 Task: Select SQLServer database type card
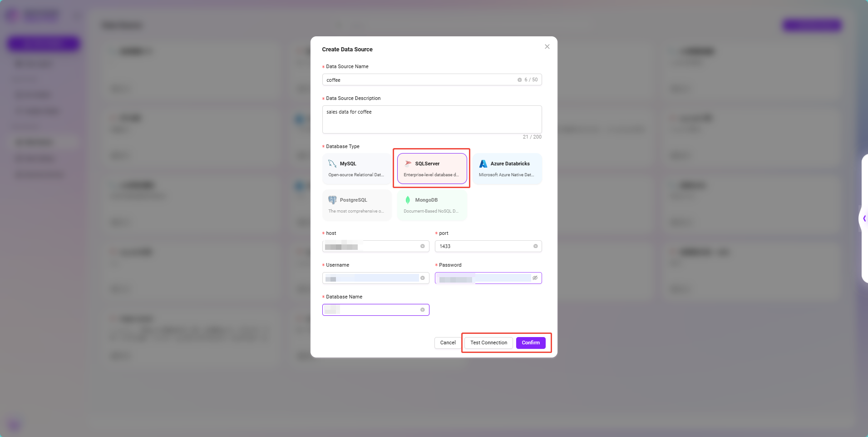[x=432, y=169]
